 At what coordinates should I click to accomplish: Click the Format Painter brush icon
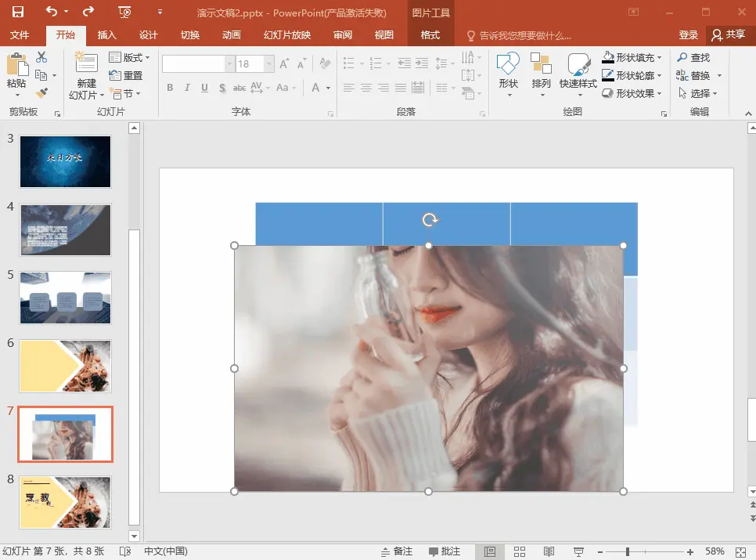point(41,93)
